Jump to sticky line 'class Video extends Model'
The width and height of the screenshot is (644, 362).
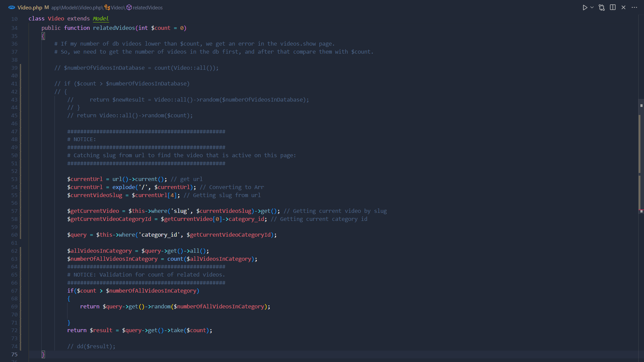pyautogui.click(x=69, y=18)
